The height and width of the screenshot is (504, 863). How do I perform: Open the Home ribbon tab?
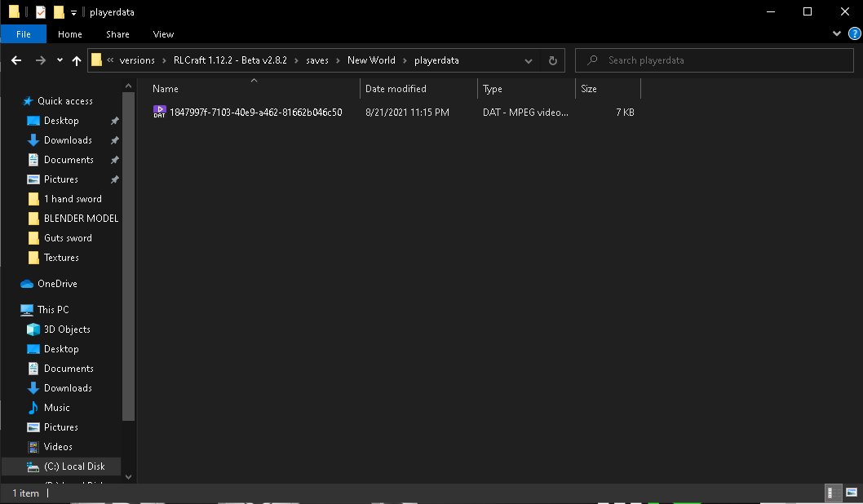[x=70, y=34]
